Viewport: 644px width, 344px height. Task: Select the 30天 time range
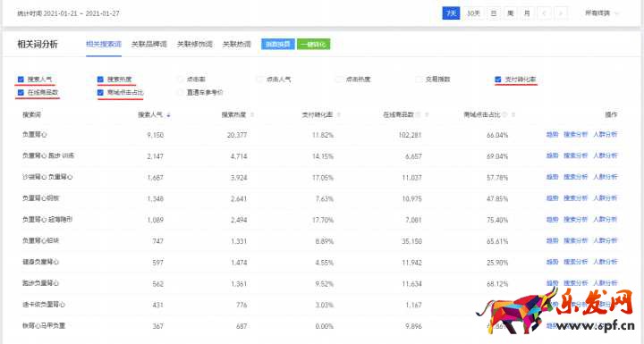pos(473,13)
